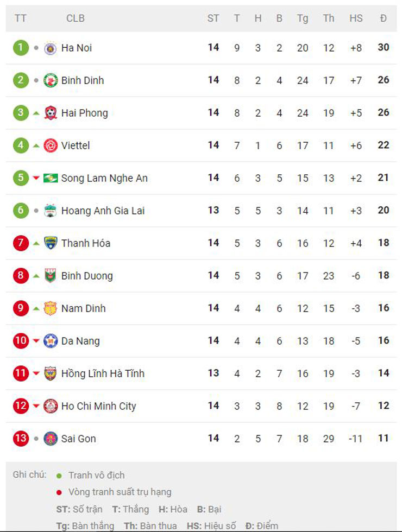Click the Thanh Hóa club crest
The height and width of the screenshot is (532, 402).
coord(51,243)
